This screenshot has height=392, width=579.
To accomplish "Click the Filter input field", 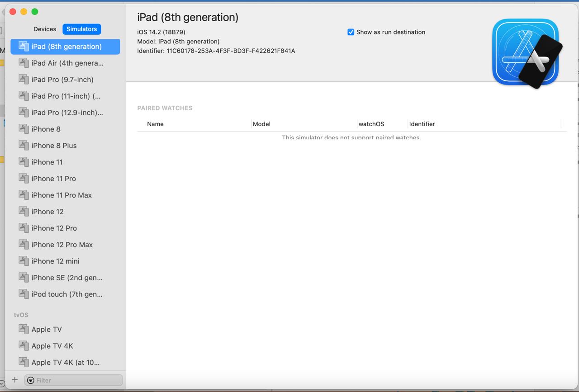I will (73, 380).
